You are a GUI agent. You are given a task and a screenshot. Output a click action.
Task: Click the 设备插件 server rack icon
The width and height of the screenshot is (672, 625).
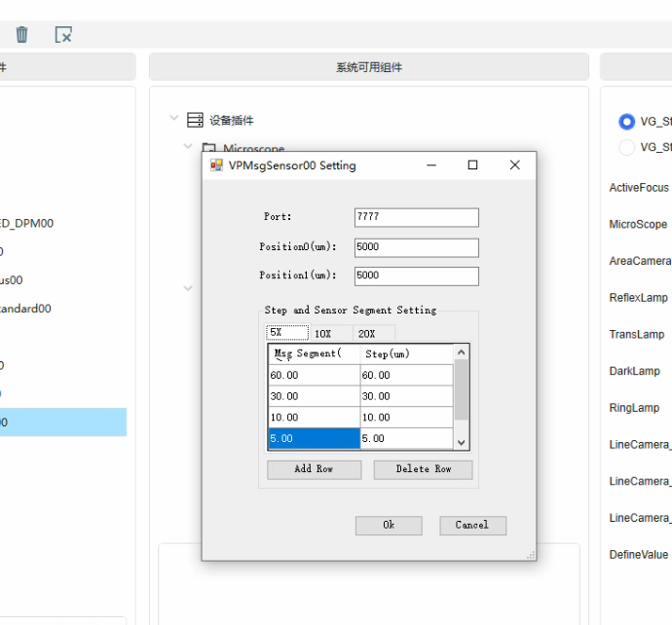(x=195, y=120)
